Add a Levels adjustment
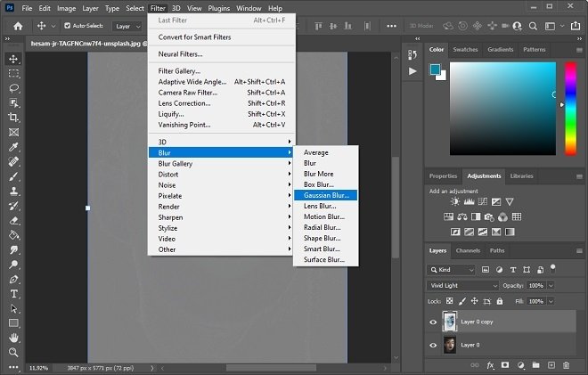 click(469, 201)
